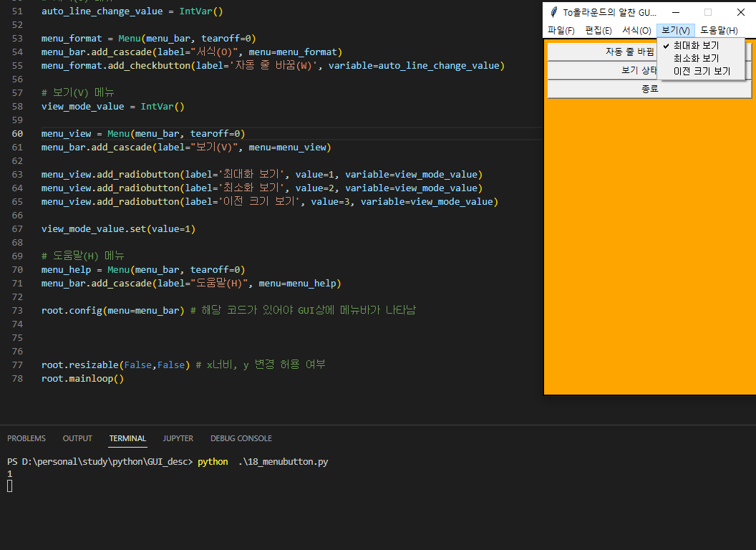
Task: Click the 'menu_format = Menu' line 53
Action: point(148,39)
